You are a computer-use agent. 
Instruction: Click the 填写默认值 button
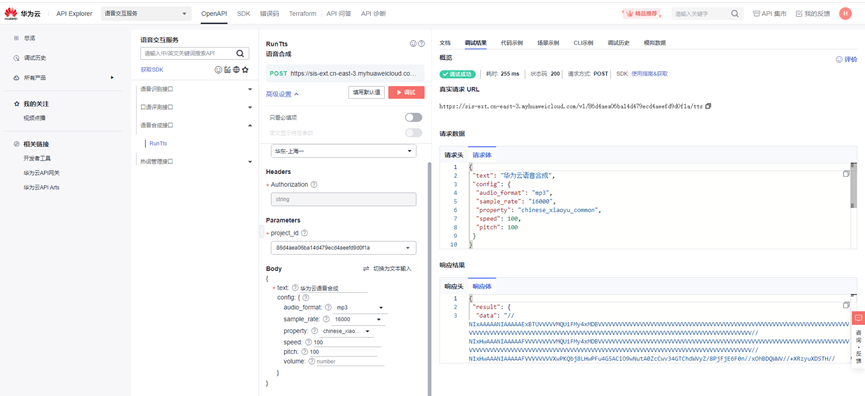click(366, 93)
